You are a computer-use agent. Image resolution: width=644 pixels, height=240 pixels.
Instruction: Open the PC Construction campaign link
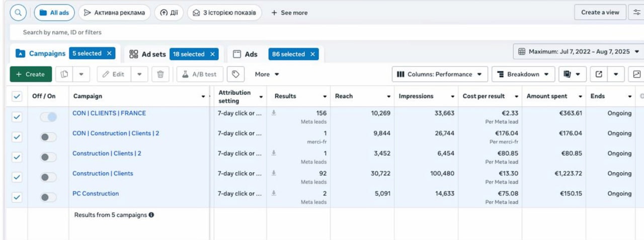point(96,193)
